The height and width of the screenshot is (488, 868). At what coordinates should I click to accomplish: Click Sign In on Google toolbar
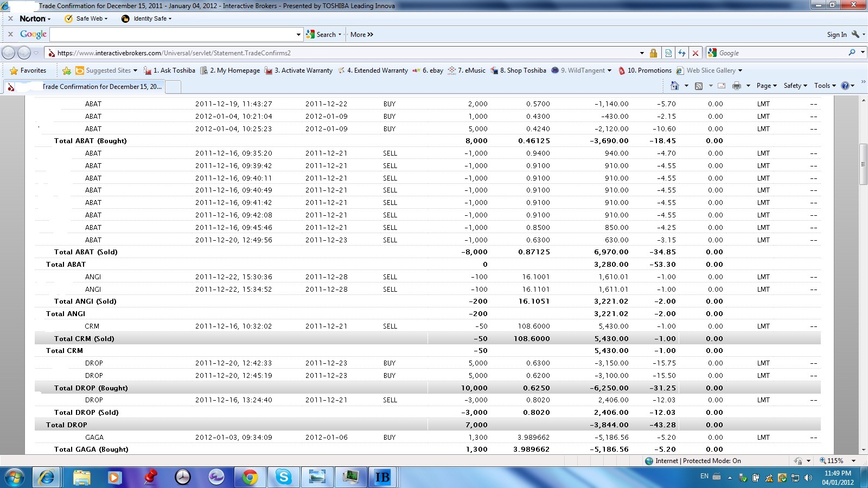pyautogui.click(x=836, y=34)
